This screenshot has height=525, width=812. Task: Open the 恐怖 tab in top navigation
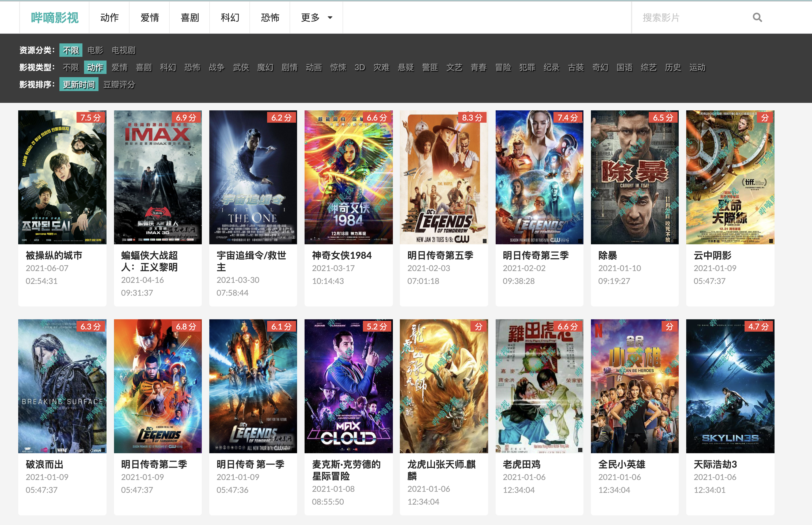tap(270, 18)
